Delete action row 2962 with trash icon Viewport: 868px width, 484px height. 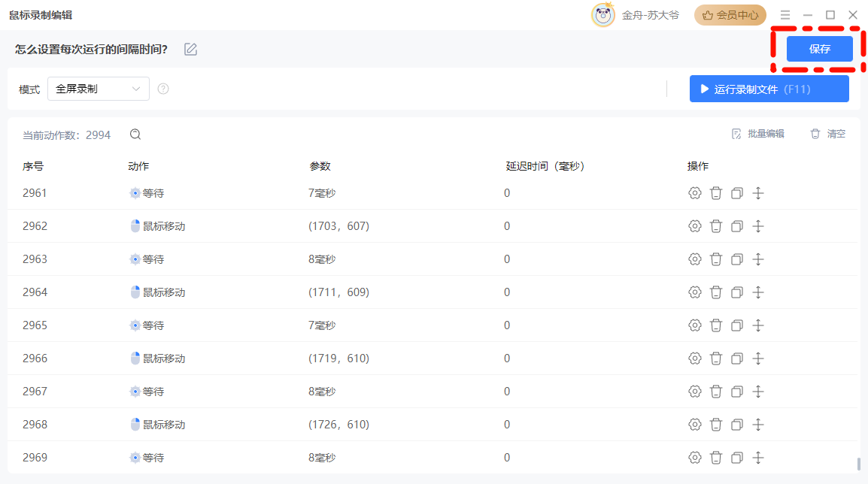[716, 226]
